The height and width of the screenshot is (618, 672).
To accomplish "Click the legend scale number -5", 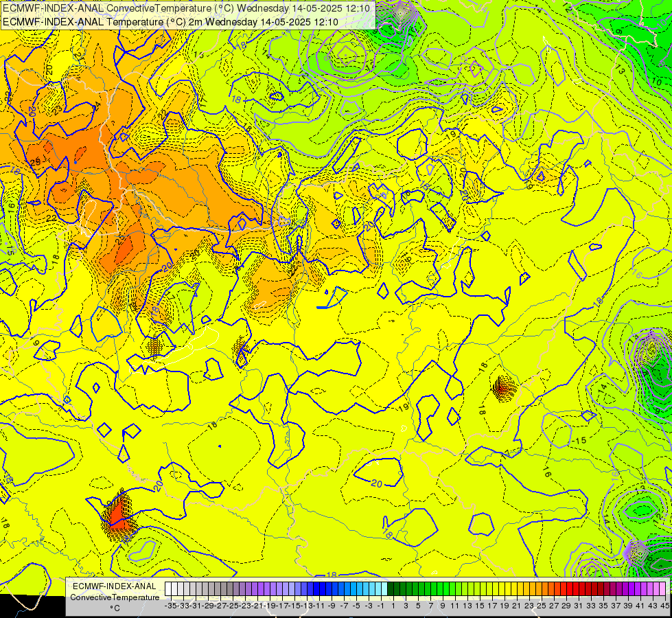I will coord(356,606).
